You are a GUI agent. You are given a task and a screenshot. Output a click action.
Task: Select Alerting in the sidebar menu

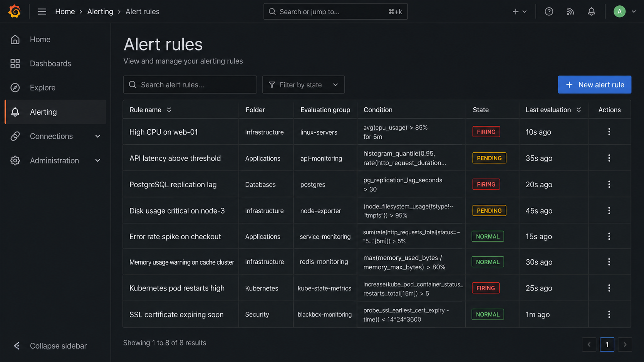(x=55, y=112)
